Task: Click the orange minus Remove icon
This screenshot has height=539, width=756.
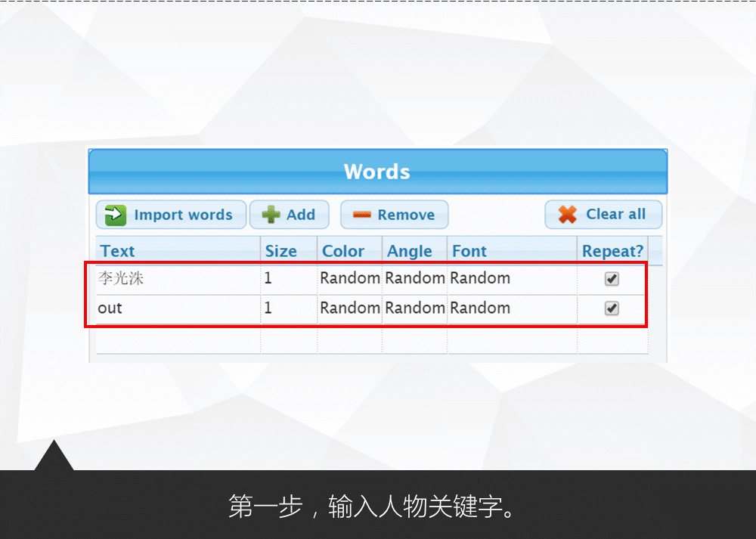Action: pos(363,215)
